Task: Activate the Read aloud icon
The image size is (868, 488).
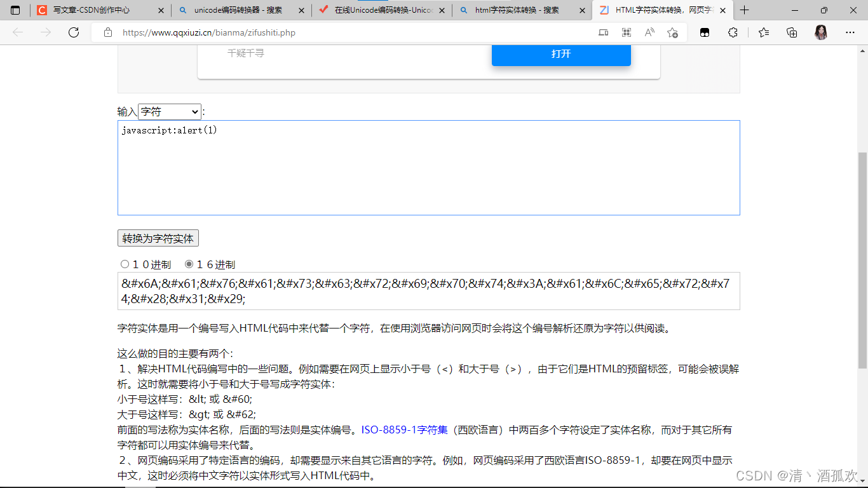Action: [649, 32]
